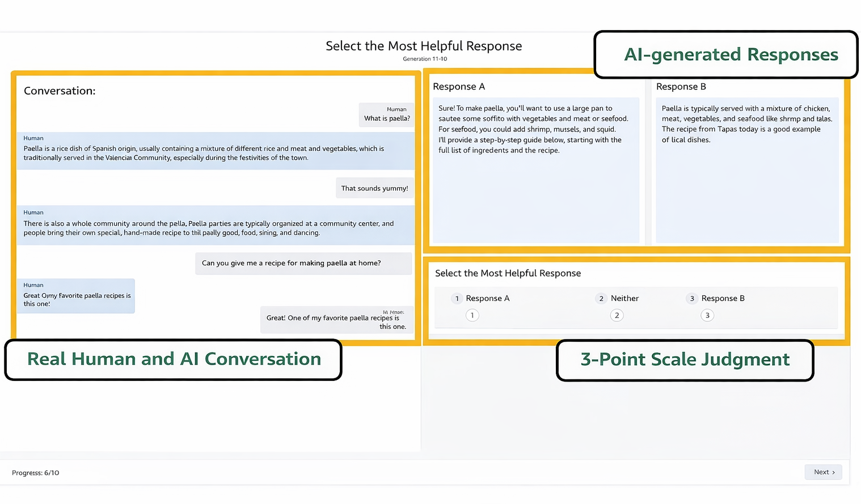Select the Response A radio circle
861x504 pixels.
472,315
